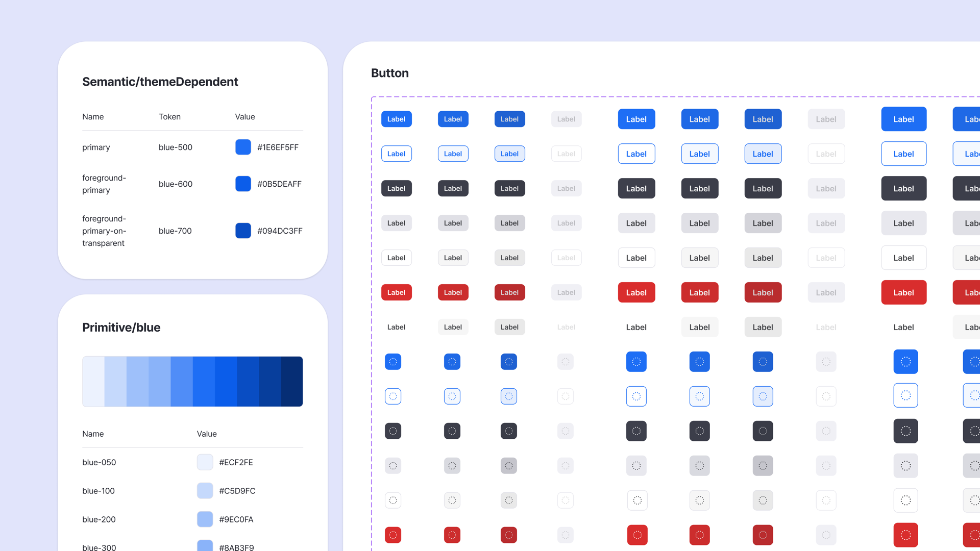Click the "#0B5DEAFF" value text
The image size is (980, 551).
tap(280, 184)
